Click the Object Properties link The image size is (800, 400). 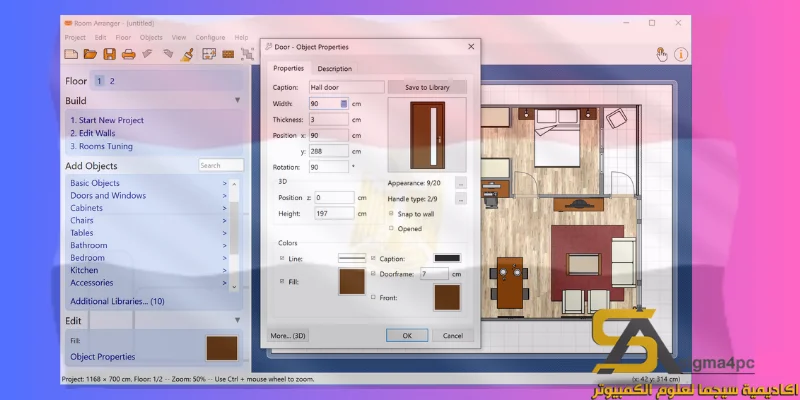coord(103,357)
